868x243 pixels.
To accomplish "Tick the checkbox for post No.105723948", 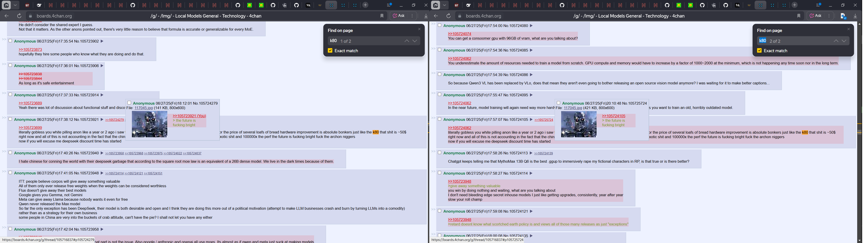I will (x=10, y=173).
